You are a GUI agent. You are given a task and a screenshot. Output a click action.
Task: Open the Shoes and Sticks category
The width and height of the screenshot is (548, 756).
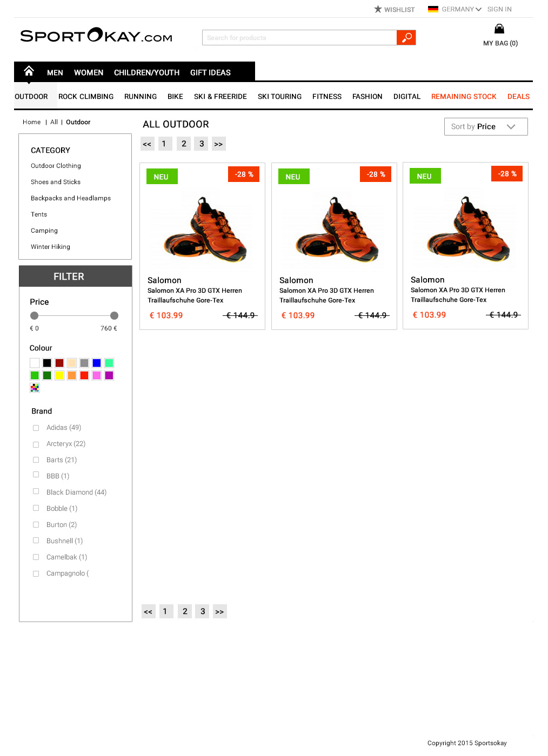pos(56,182)
